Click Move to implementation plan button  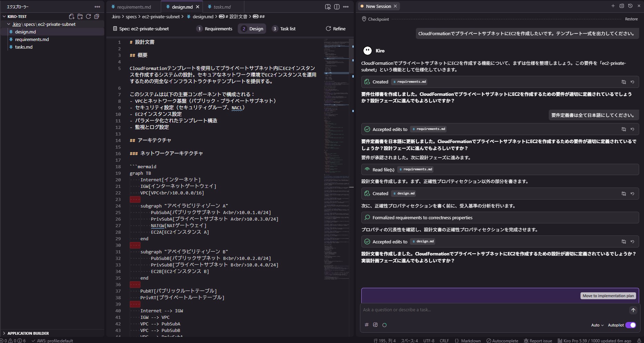608,296
